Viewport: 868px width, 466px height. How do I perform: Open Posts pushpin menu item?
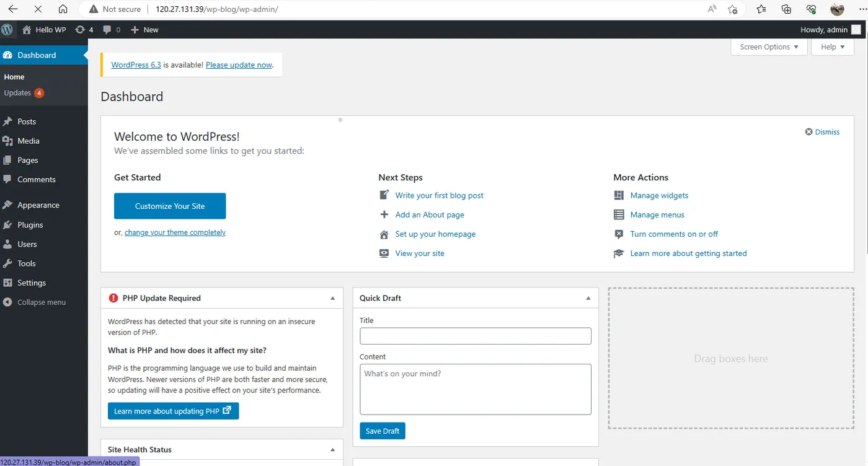click(44, 121)
